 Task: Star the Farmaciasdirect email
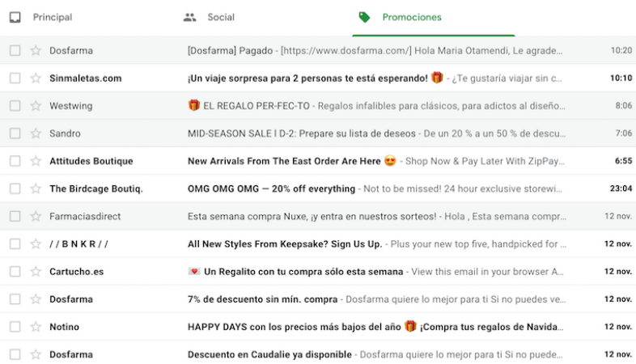(x=36, y=216)
